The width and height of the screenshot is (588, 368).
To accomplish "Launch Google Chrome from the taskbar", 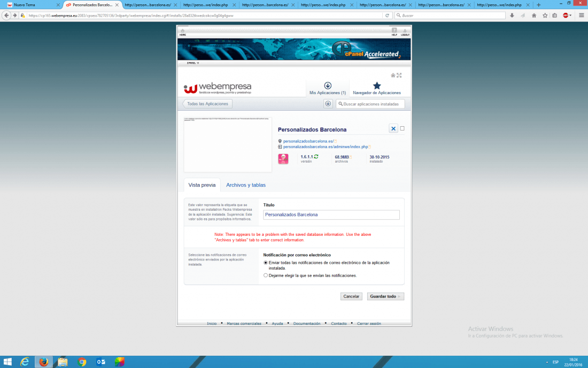I will click(x=82, y=362).
